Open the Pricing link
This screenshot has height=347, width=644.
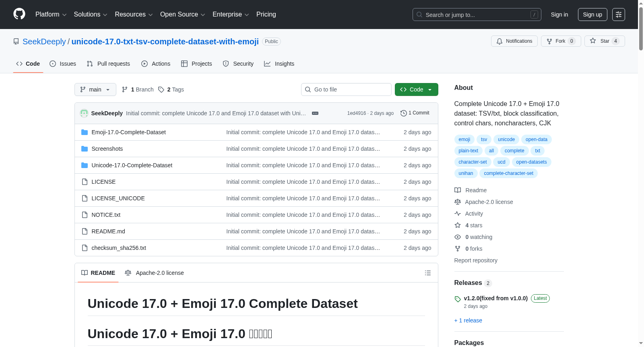266,15
